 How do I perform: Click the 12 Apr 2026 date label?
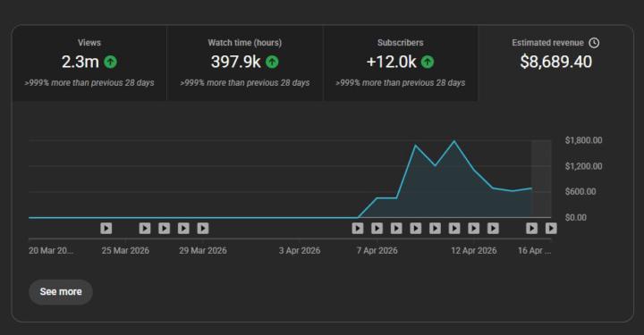[x=473, y=250]
